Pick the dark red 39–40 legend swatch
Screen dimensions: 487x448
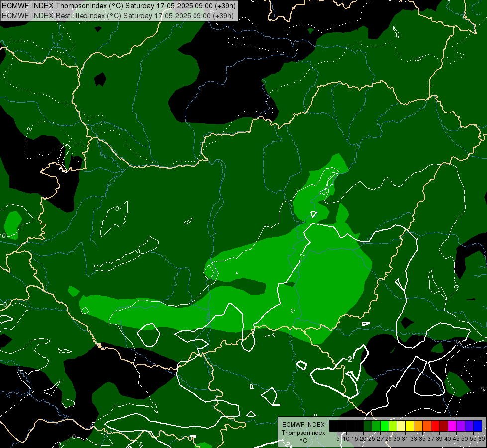point(444,426)
